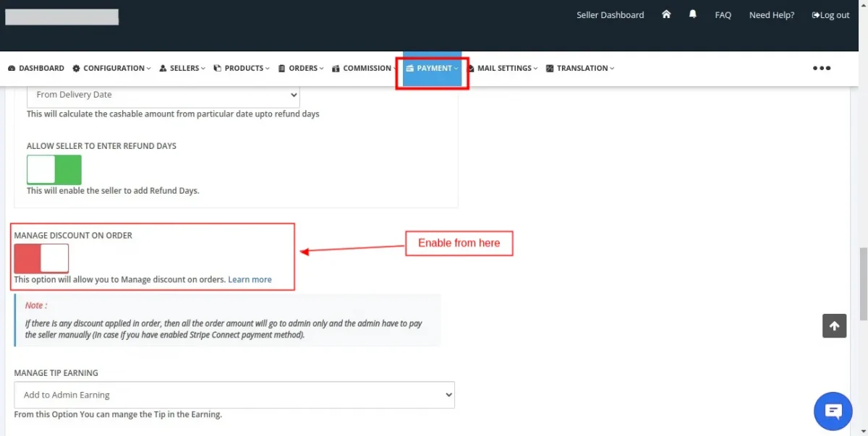Expand the Sellers menu
The image size is (868, 436).
(182, 68)
